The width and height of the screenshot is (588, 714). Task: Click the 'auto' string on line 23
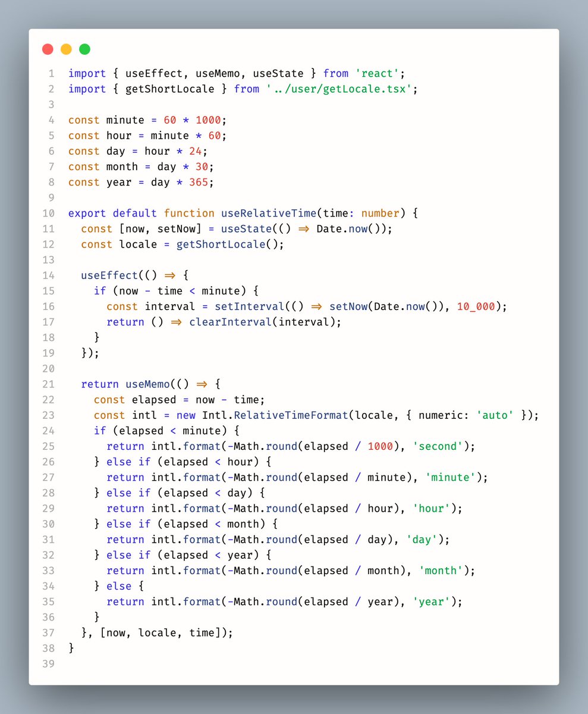(x=495, y=414)
